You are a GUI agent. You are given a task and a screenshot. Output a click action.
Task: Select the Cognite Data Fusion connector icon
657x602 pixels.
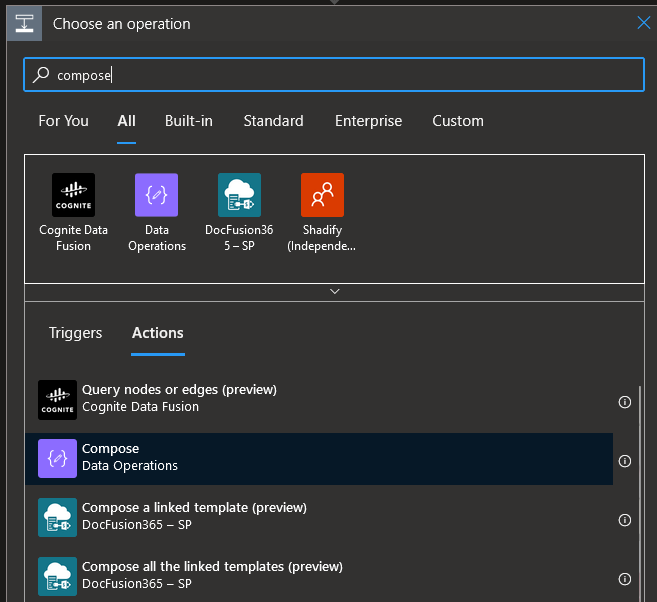click(x=73, y=195)
